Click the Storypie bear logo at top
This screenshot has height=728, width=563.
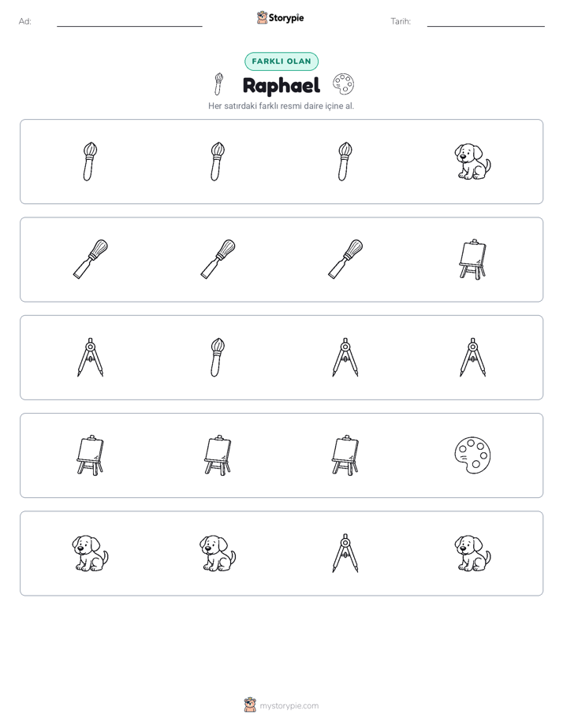click(262, 17)
